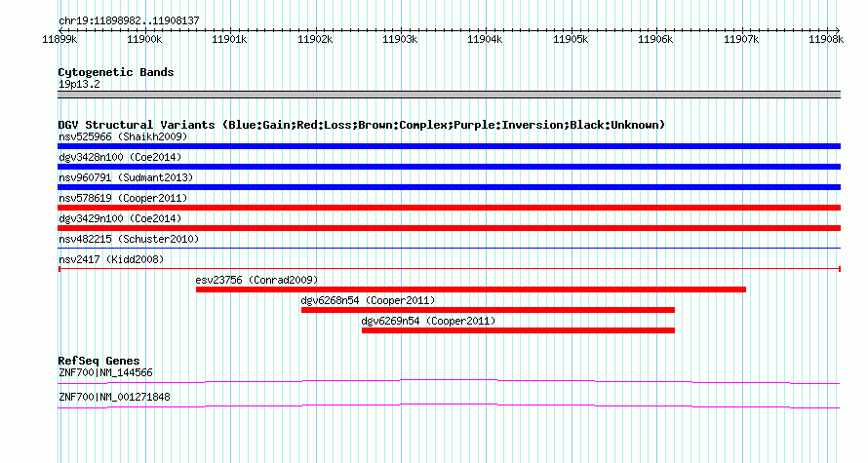Select the nsv482215 (Schuster2010) thin blue line
The image size is (868, 463).
click(x=449, y=248)
